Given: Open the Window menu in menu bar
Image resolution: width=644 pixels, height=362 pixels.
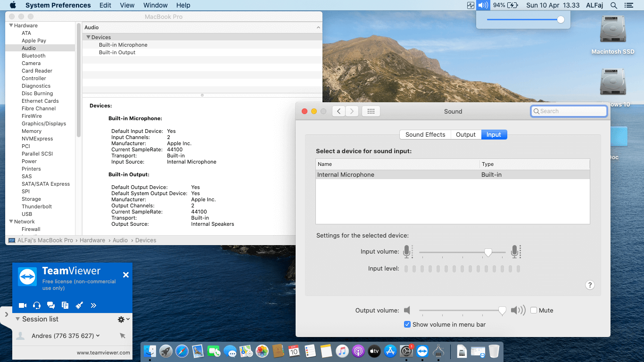Looking at the screenshot, I should click(x=155, y=5).
